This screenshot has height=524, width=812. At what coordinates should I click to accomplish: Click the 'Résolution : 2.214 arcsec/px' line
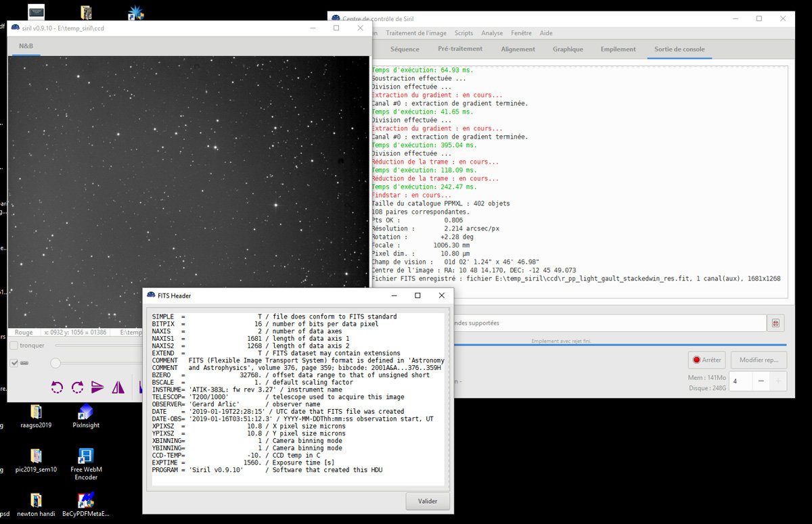pos(435,229)
